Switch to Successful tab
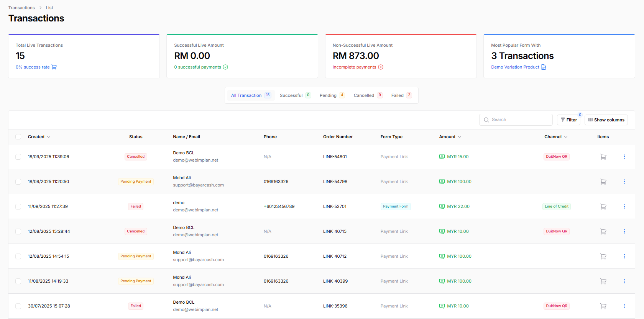The width and height of the screenshot is (644, 319). [x=295, y=95]
